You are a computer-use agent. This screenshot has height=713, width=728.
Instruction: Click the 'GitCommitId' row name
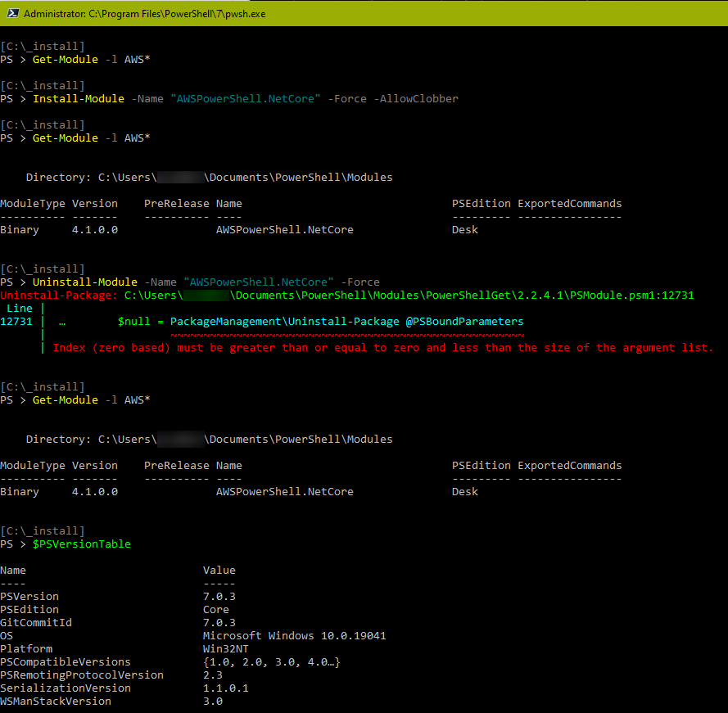pos(36,622)
